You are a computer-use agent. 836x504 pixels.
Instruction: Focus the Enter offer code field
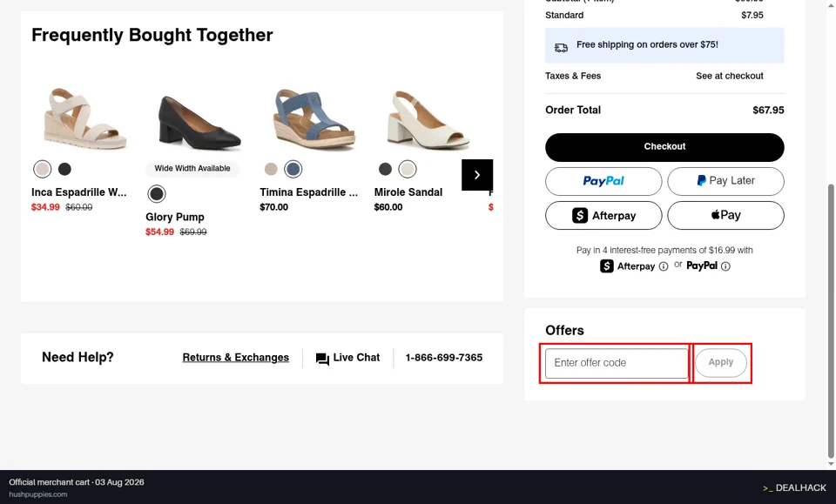click(x=617, y=363)
